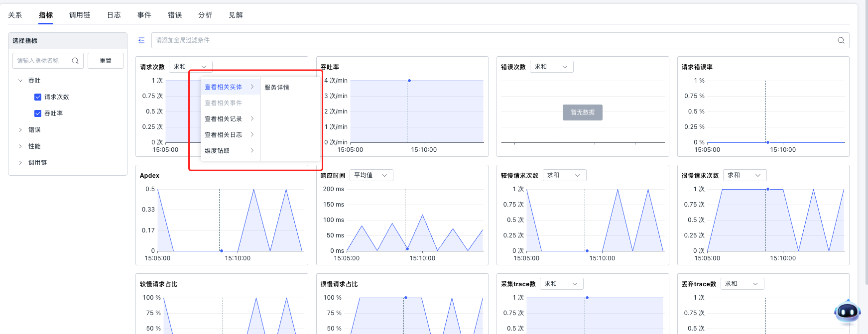Screen dimensions: 868x334
Task: Select 服务详情 in the submenu
Action: (277, 88)
